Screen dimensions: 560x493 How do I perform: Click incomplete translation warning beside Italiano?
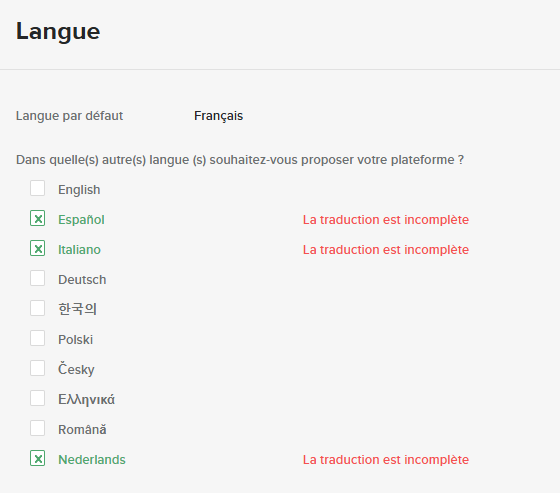[x=386, y=250]
